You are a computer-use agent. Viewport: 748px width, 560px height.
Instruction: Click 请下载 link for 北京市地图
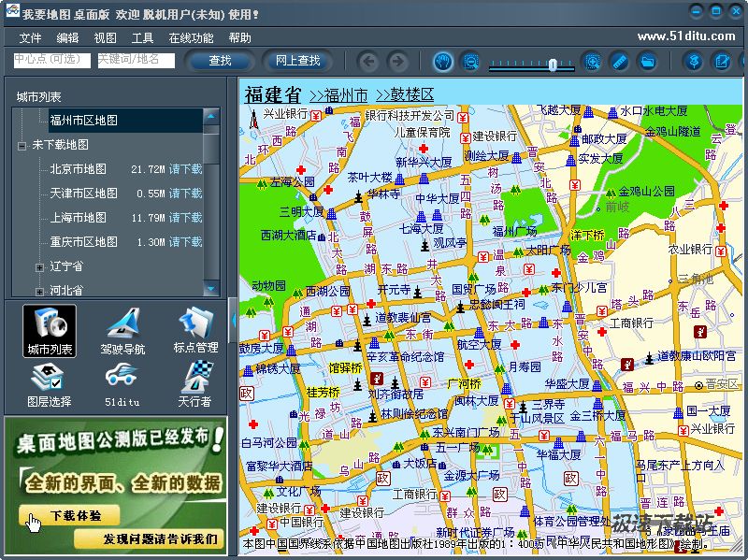(185, 169)
